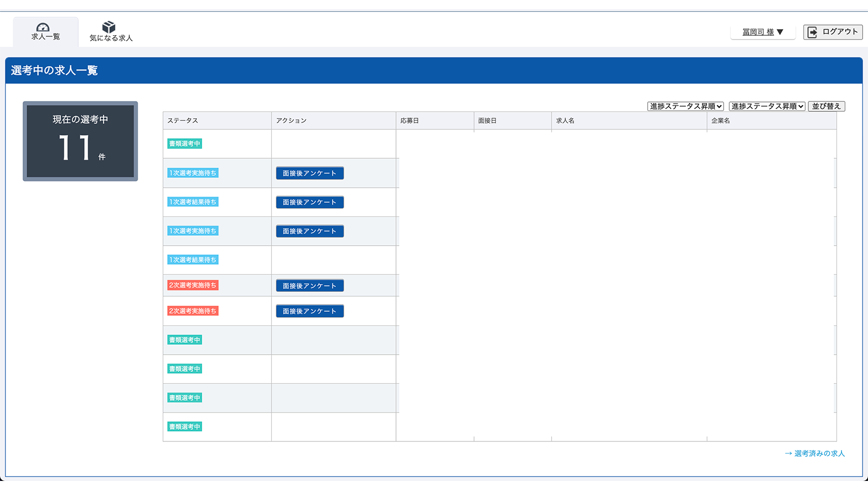Open 面接後アンケート in the first 1次選考実施待ち row
Screen dimensions: 868x488
pyautogui.click(x=310, y=173)
